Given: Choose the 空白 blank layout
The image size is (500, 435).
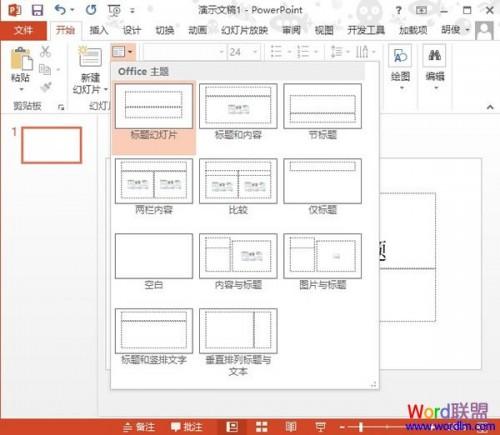Looking at the screenshot, I should click(154, 262).
